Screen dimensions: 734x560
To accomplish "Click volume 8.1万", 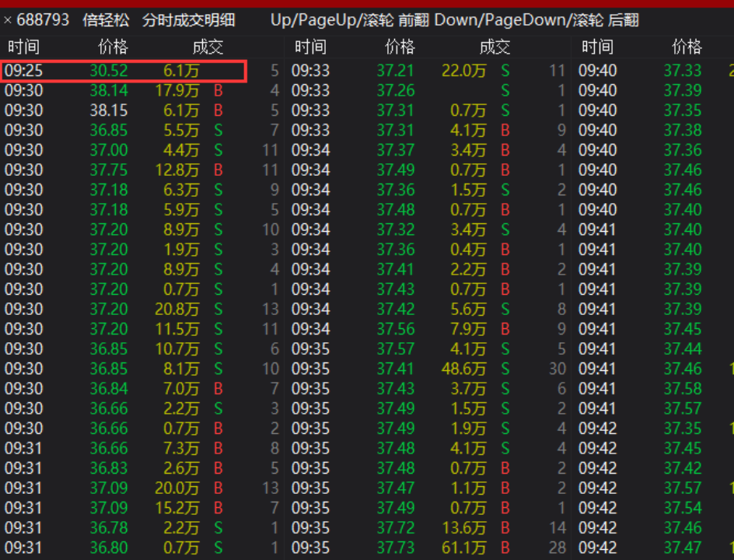I will (x=181, y=369).
